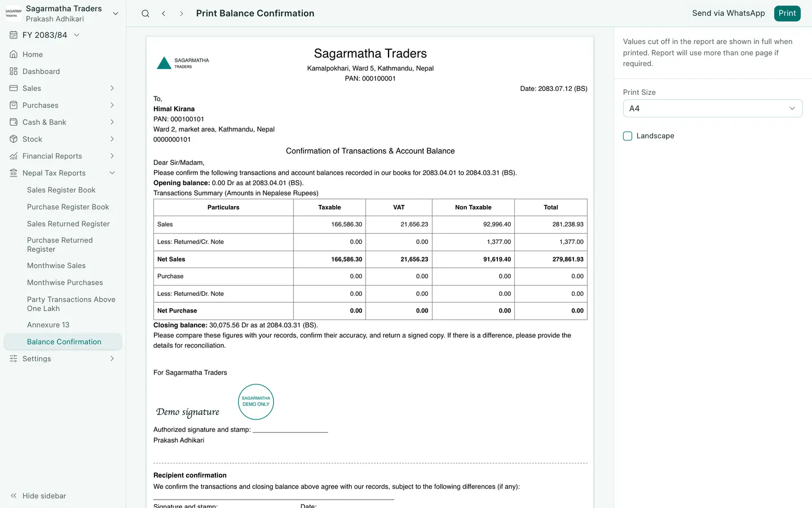Expand the Cash & Bank chevron
Viewport: 812px width, 508px height.
pos(112,122)
